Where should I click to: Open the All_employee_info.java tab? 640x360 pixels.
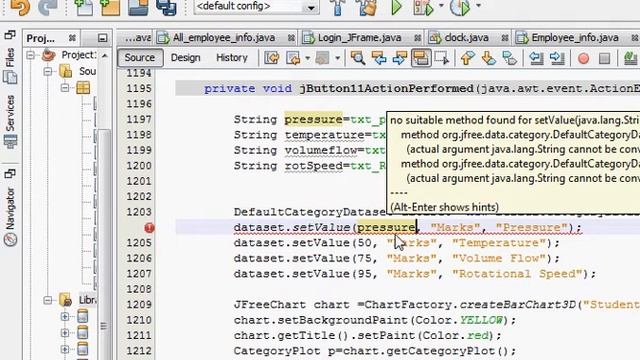click(224, 38)
